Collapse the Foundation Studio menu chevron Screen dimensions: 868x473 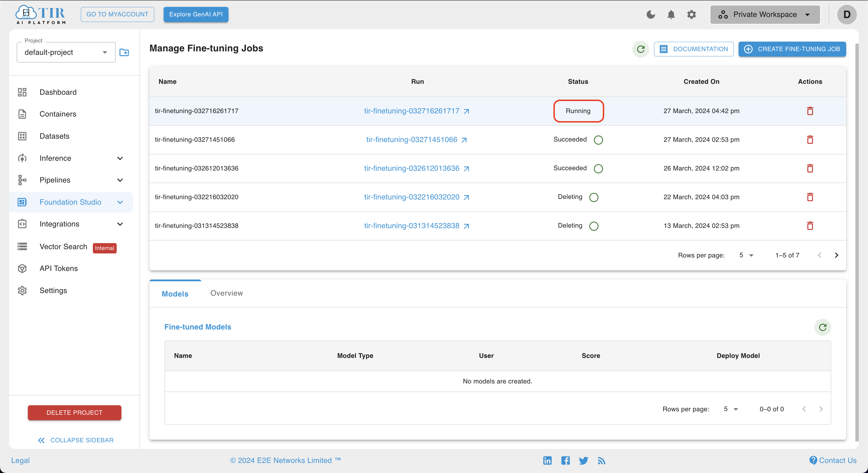pyautogui.click(x=120, y=202)
